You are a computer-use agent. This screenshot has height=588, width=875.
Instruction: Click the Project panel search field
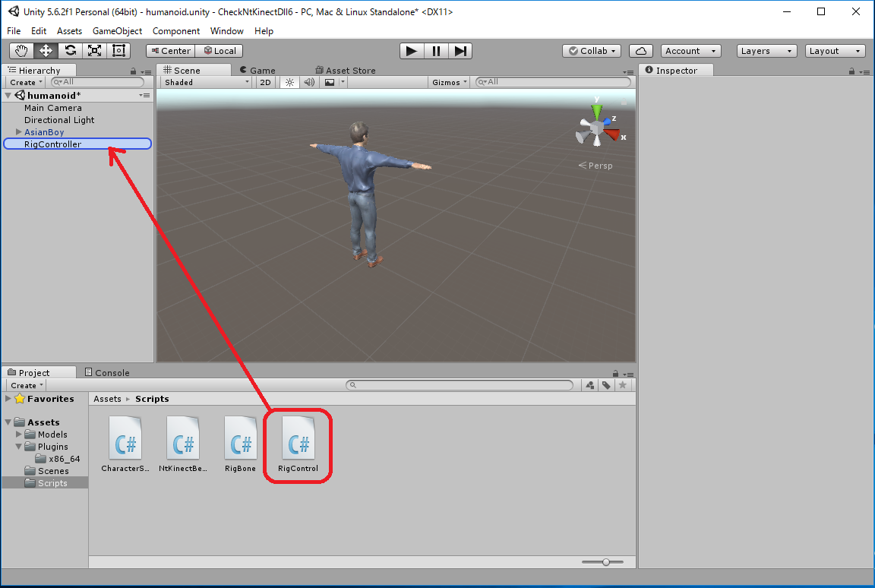(x=460, y=385)
